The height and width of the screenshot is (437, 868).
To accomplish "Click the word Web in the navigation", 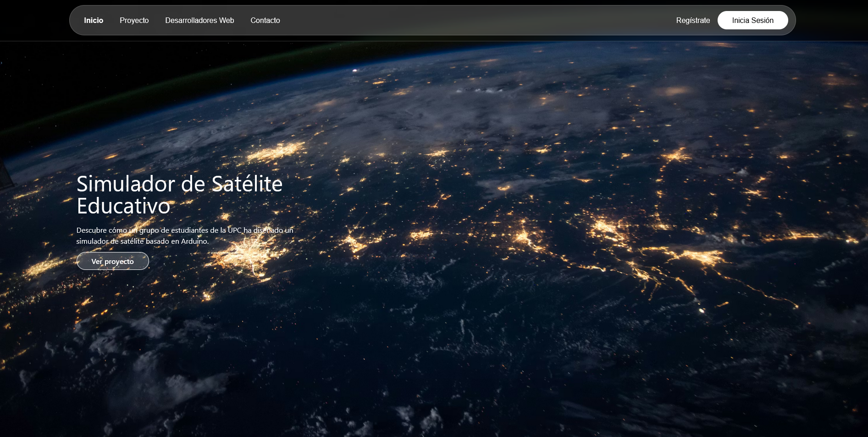I will tap(227, 20).
